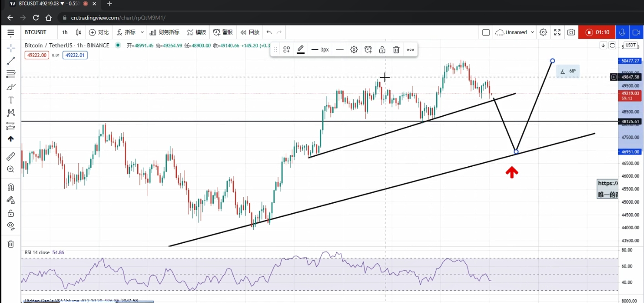Open chart settings gear in top toolbar
The height and width of the screenshot is (303, 644).
pos(543,32)
